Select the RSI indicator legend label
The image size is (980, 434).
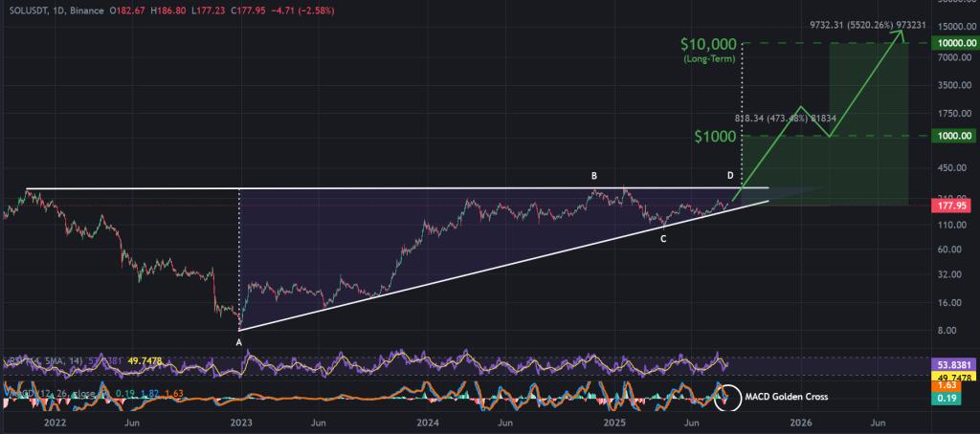click(x=19, y=360)
